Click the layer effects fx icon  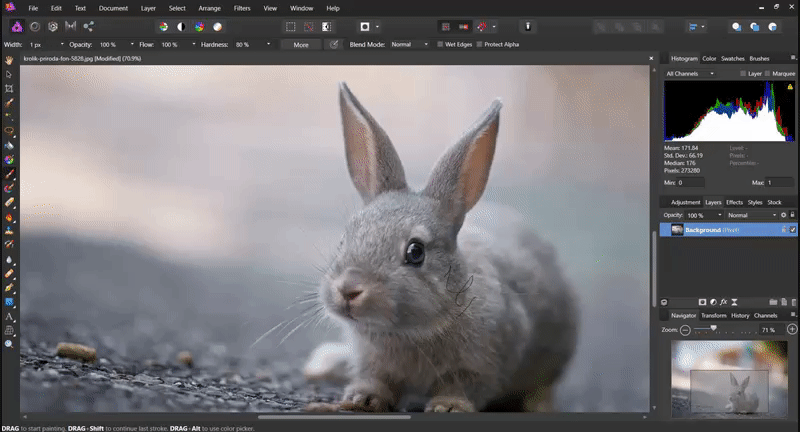pyautogui.click(x=722, y=301)
